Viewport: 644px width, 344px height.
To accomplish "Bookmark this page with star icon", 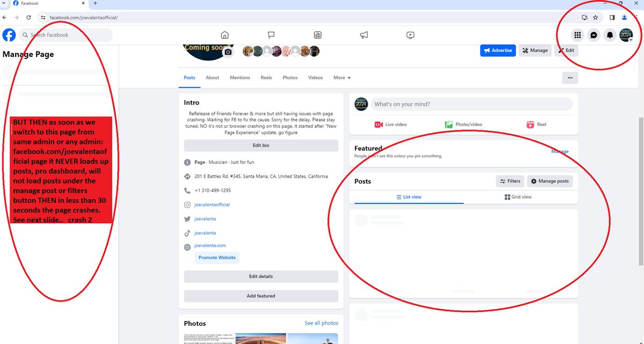I will (x=596, y=17).
